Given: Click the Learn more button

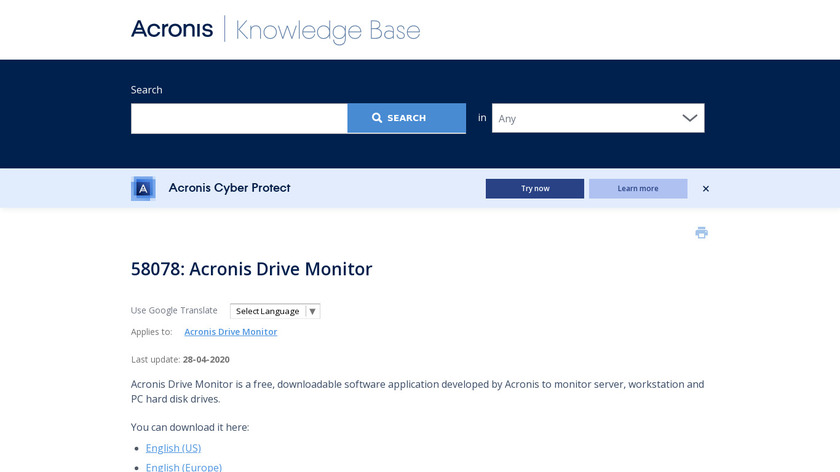Looking at the screenshot, I should (638, 189).
